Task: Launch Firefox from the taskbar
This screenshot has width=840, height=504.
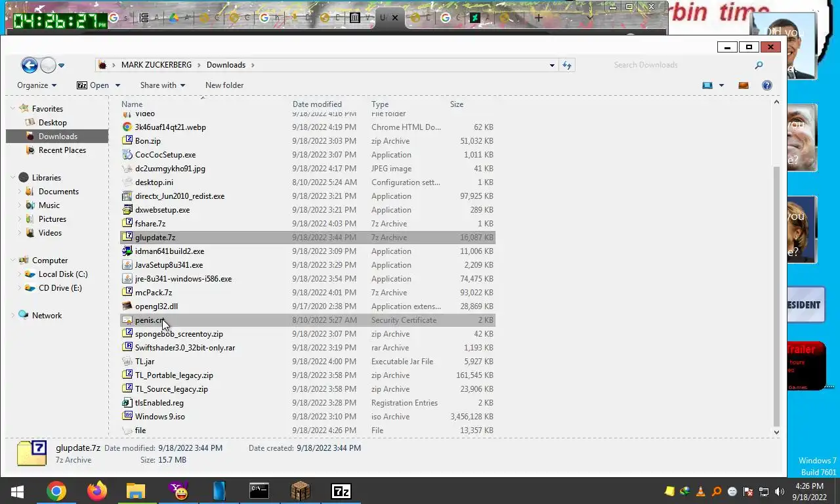Action: pos(96,491)
